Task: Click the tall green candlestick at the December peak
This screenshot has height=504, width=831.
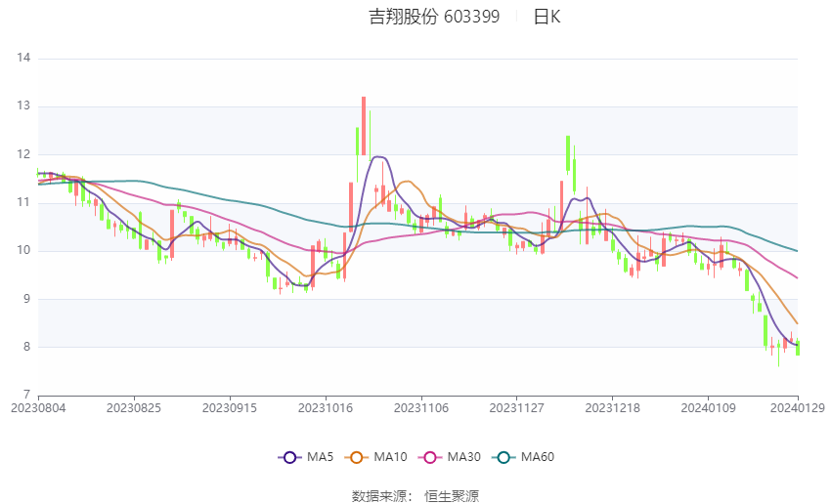Action: pyautogui.click(x=568, y=153)
